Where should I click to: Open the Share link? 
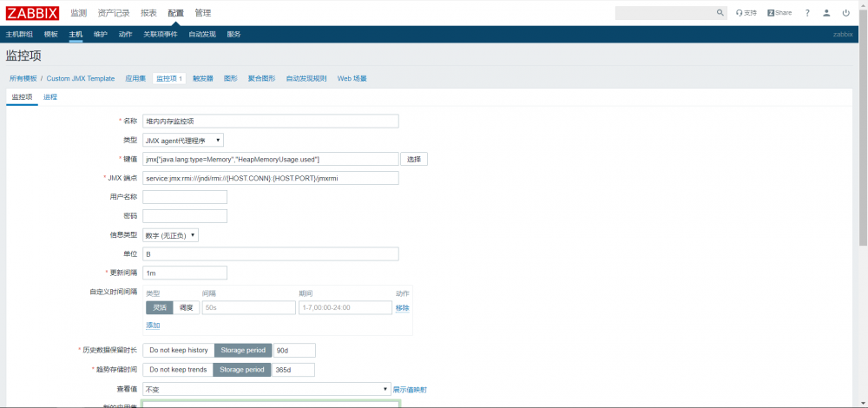(779, 13)
